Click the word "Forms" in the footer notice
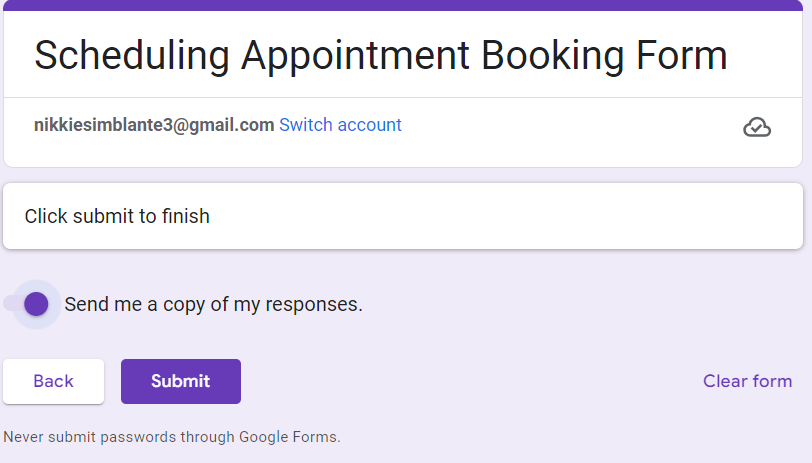This screenshot has height=463, width=812. tap(318, 437)
